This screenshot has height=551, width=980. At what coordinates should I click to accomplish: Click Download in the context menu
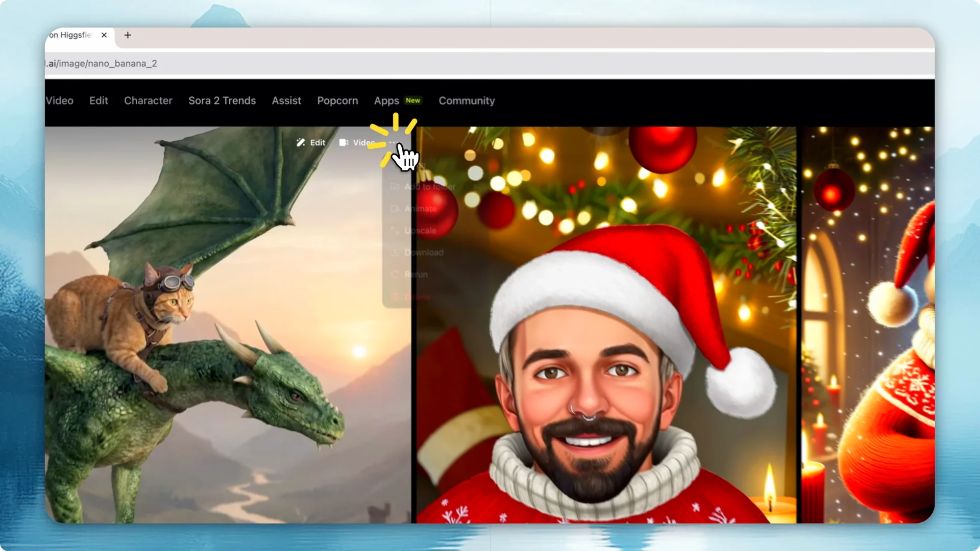tap(423, 253)
